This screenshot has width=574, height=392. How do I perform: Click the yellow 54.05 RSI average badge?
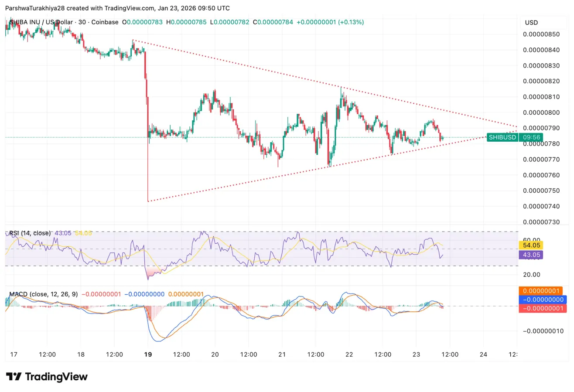[x=532, y=245]
